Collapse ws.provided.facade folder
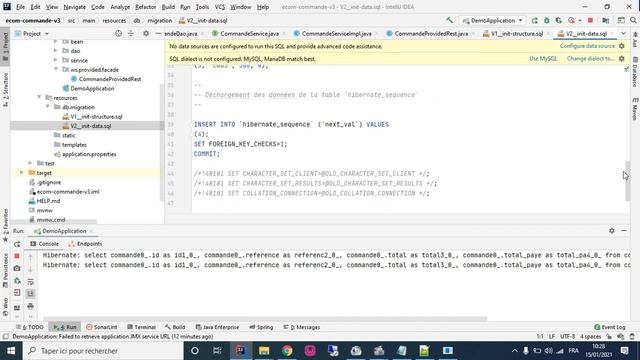This screenshot has height=360, width=640. click(x=56, y=70)
